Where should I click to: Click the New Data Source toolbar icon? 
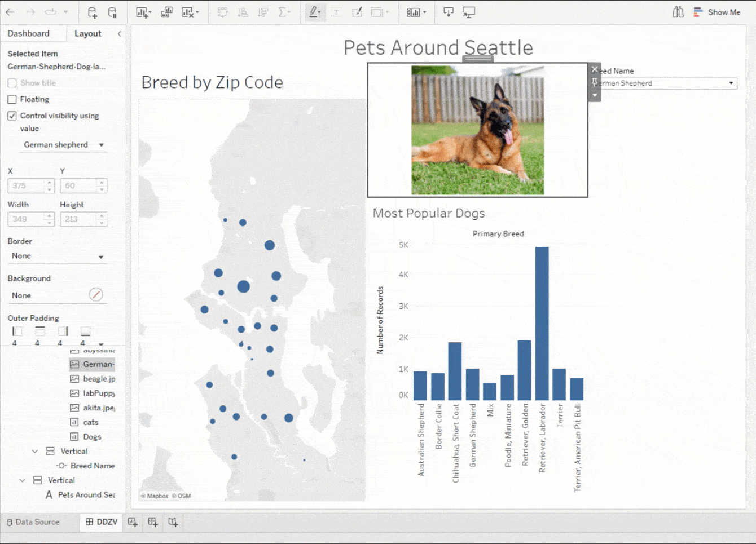point(93,12)
